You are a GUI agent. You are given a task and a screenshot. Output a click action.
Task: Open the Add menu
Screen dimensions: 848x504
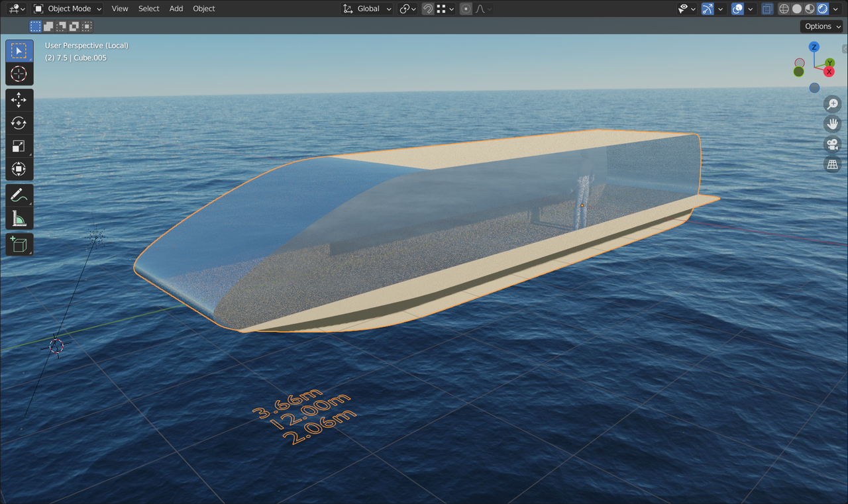click(x=176, y=9)
